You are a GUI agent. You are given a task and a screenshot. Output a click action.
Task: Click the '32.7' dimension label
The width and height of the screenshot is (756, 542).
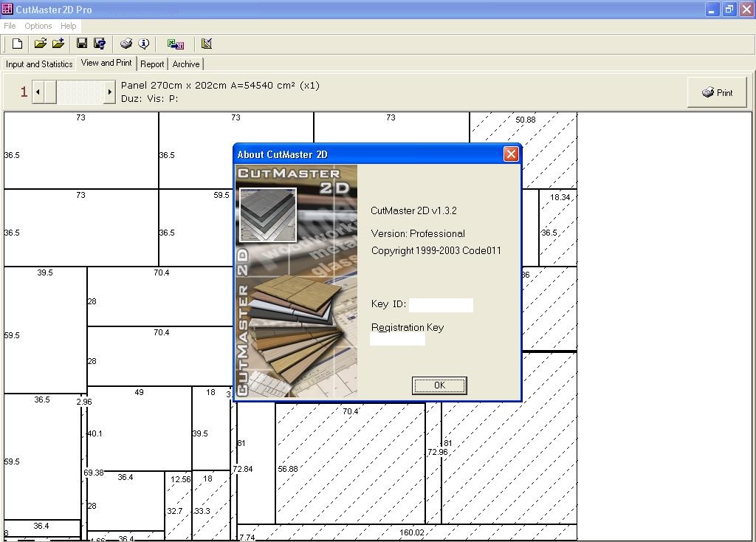(174, 511)
